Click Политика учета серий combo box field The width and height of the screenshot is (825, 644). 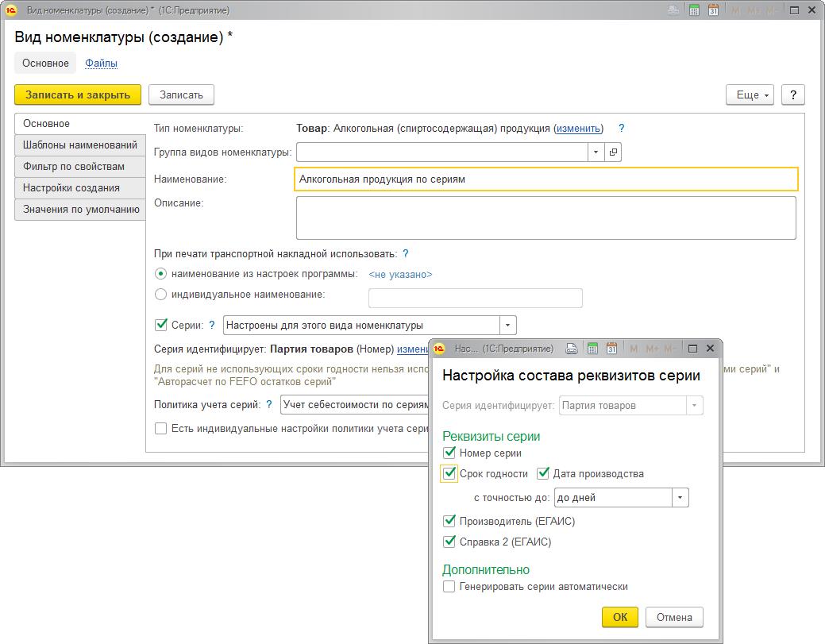[355, 405]
